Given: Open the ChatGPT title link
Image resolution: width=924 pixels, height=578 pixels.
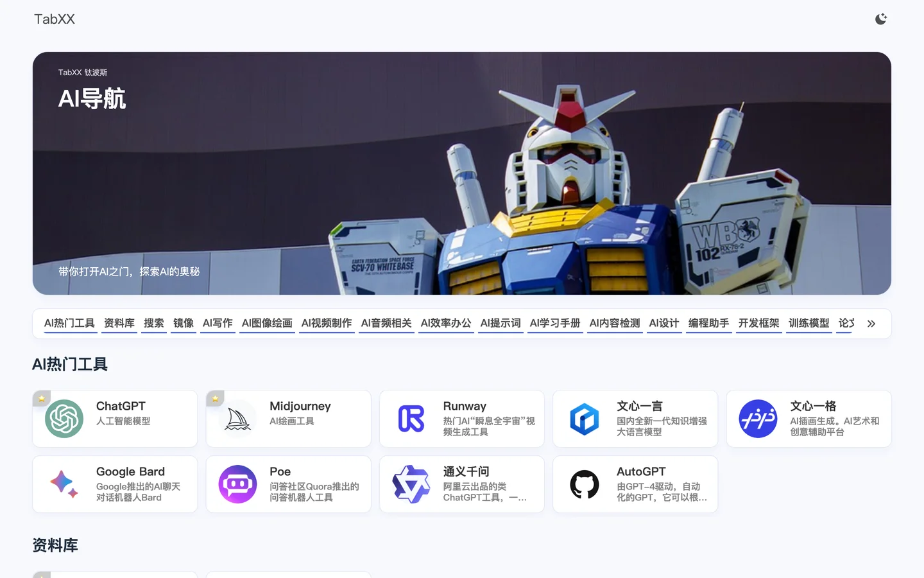Looking at the screenshot, I should [x=121, y=407].
